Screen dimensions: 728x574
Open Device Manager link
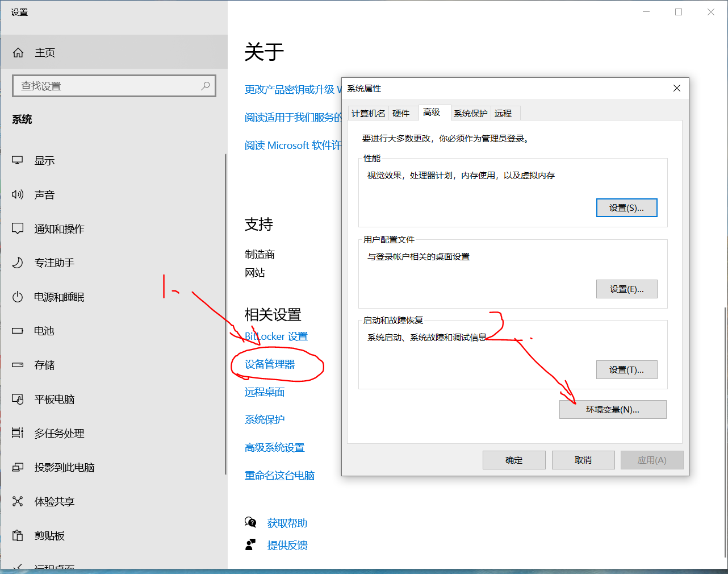(x=270, y=364)
